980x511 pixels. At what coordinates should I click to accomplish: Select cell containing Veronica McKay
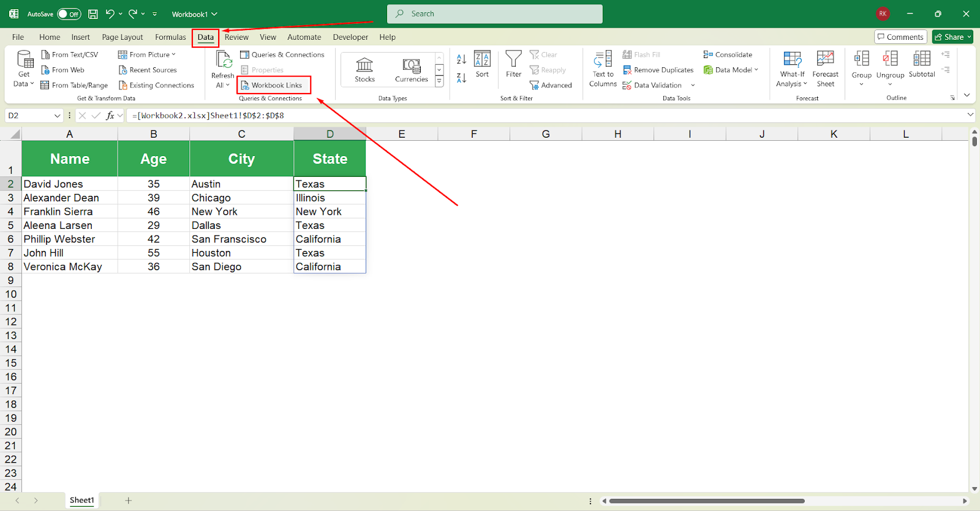pos(70,267)
